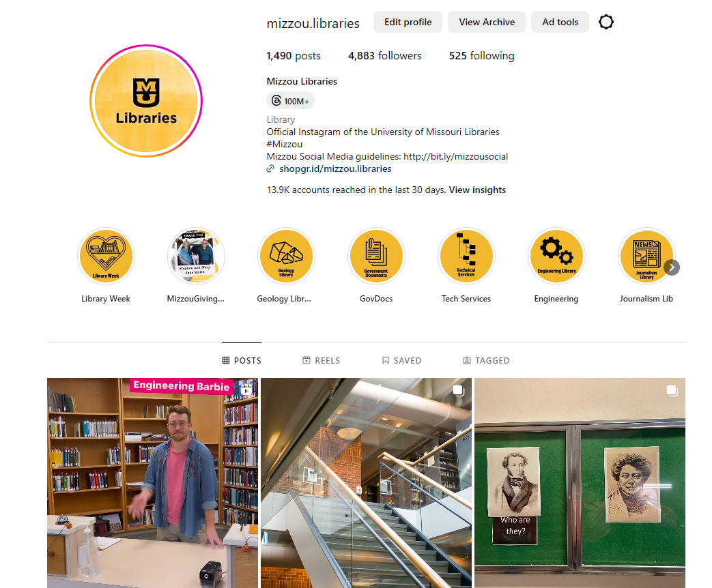
Task: Show next highlights with arrow
Action: click(x=672, y=267)
